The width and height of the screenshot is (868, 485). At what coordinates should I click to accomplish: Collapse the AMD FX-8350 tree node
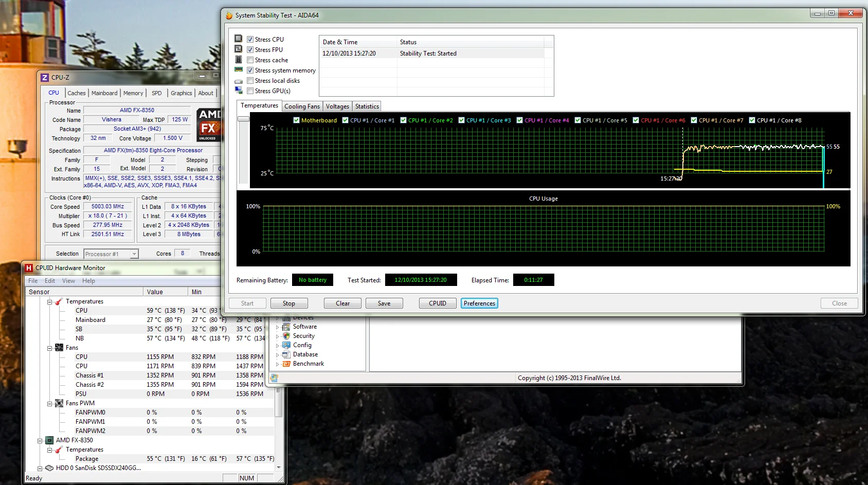(x=40, y=441)
